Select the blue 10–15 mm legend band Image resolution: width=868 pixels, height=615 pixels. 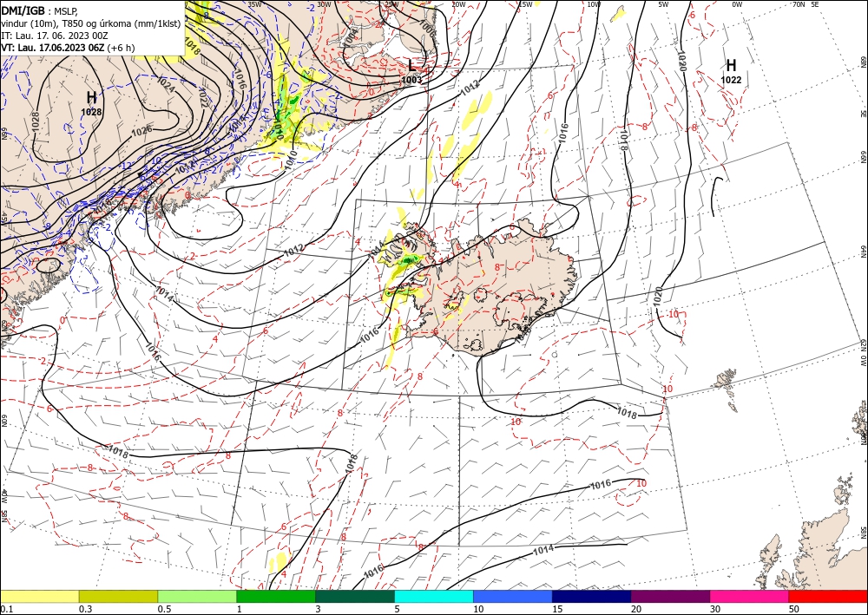(513, 596)
